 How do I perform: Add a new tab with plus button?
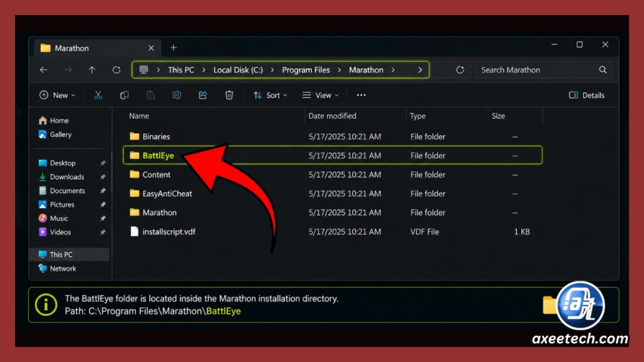coord(173,47)
